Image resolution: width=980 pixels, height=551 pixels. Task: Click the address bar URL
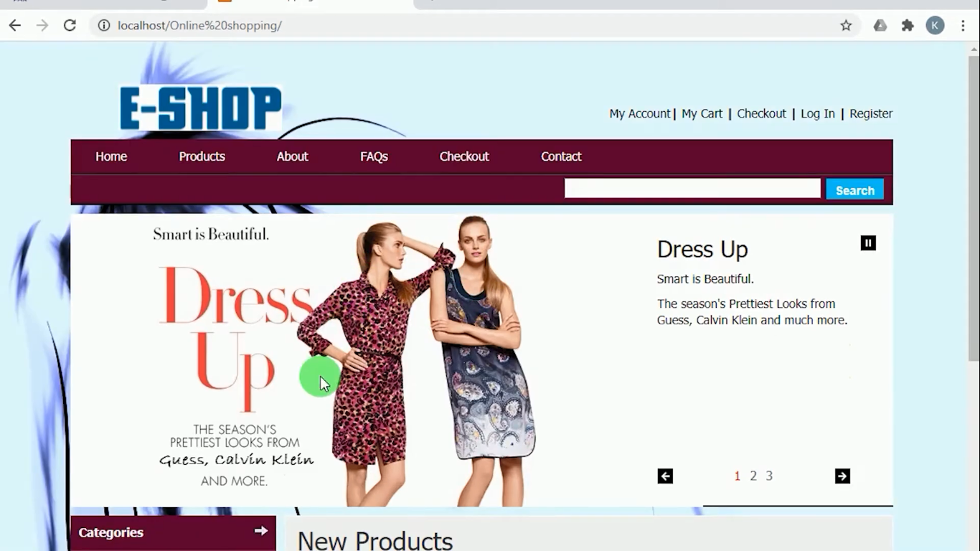199,26
